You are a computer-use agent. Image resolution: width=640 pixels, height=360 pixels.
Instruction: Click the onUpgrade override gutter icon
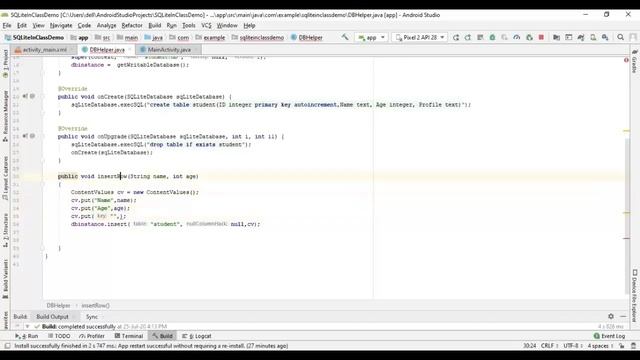25,136
